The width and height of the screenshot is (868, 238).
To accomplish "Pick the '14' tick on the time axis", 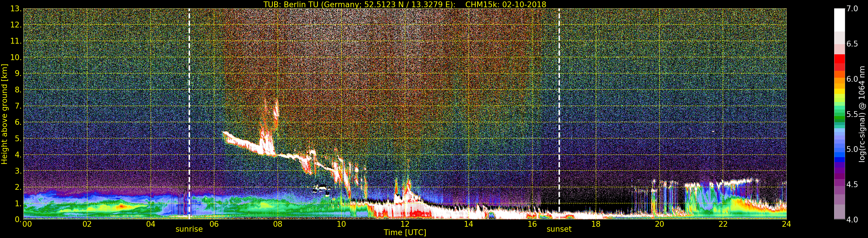I will [469, 224].
